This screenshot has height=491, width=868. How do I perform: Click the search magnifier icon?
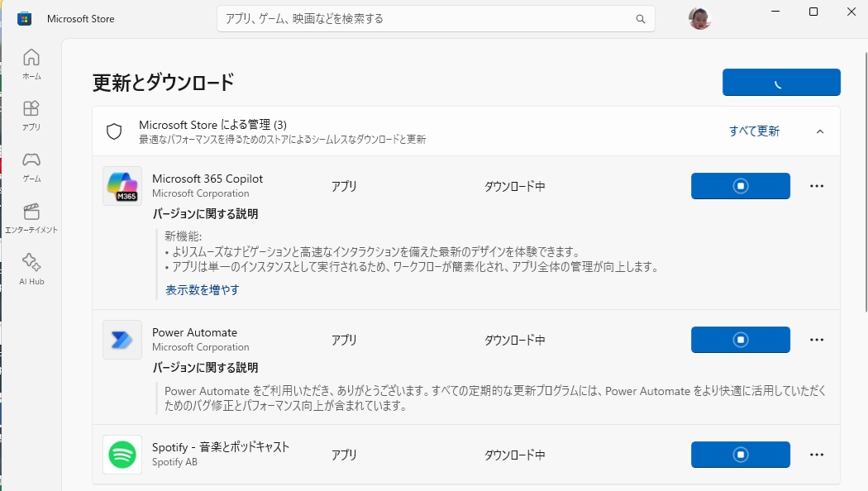click(x=641, y=19)
